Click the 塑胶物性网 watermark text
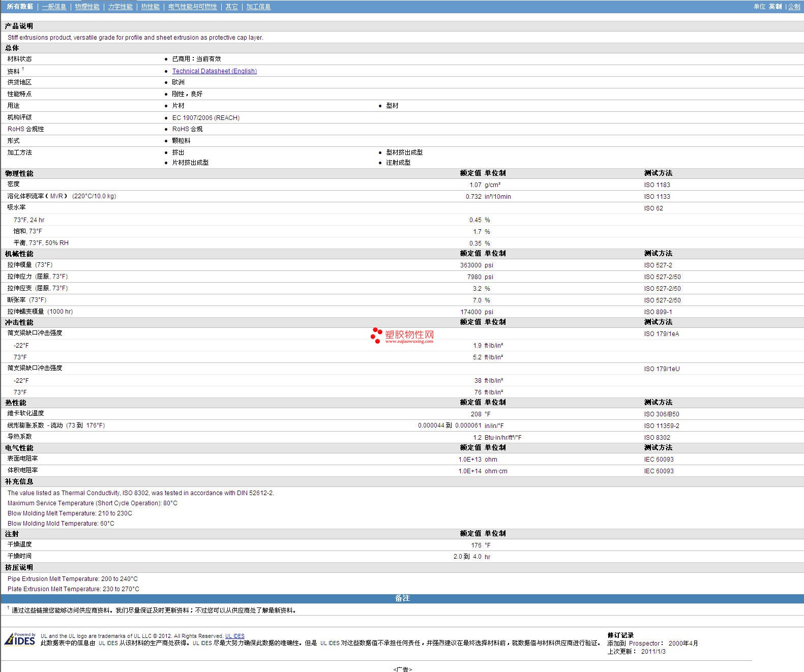This screenshot has width=804, height=672. (409, 334)
